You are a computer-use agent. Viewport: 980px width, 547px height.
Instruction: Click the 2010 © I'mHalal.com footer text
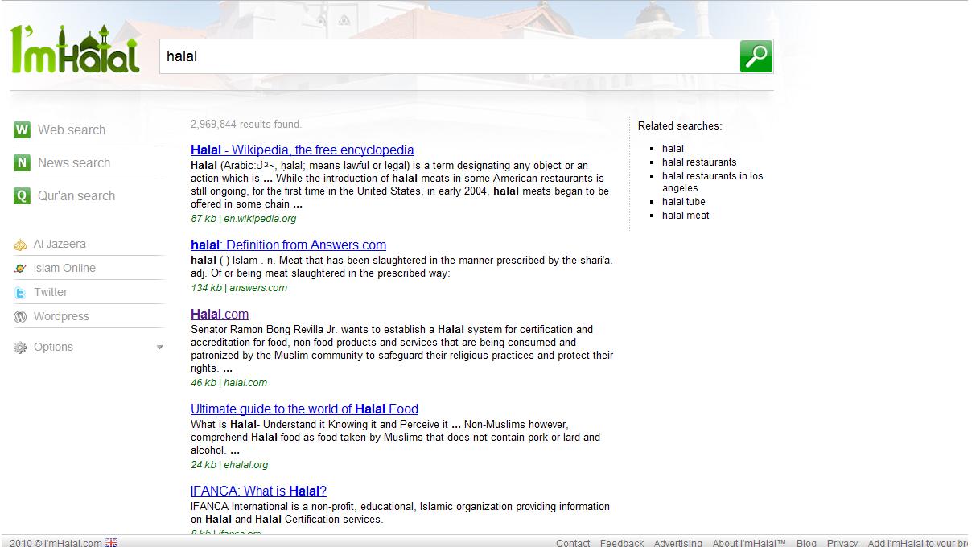point(56,543)
